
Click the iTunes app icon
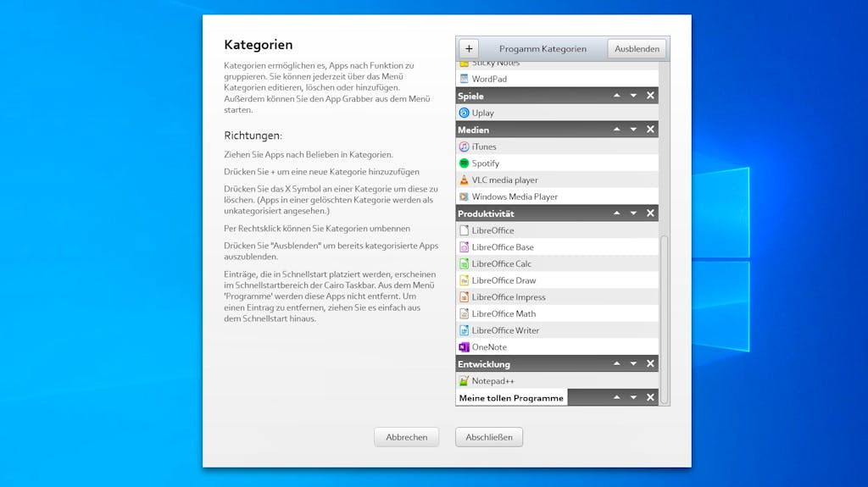464,147
